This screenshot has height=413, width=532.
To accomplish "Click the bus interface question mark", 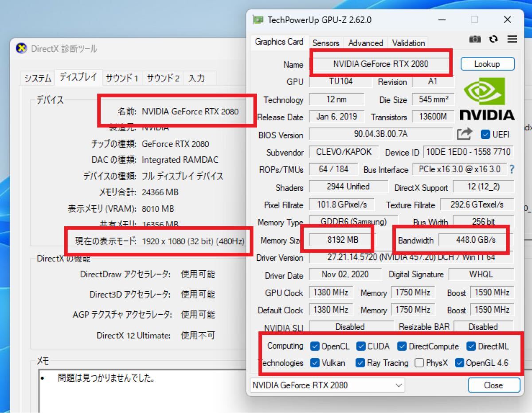I will (512, 169).
